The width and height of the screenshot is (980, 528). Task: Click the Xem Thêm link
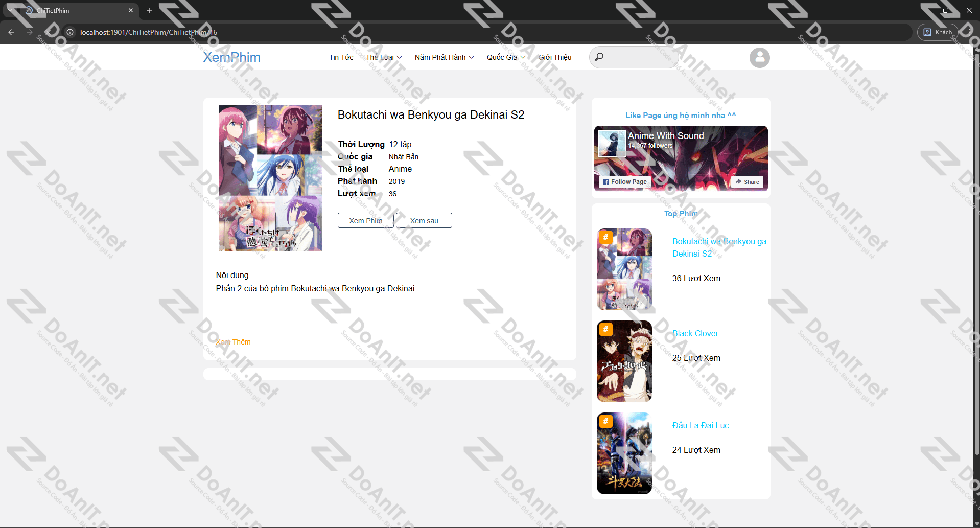point(233,342)
